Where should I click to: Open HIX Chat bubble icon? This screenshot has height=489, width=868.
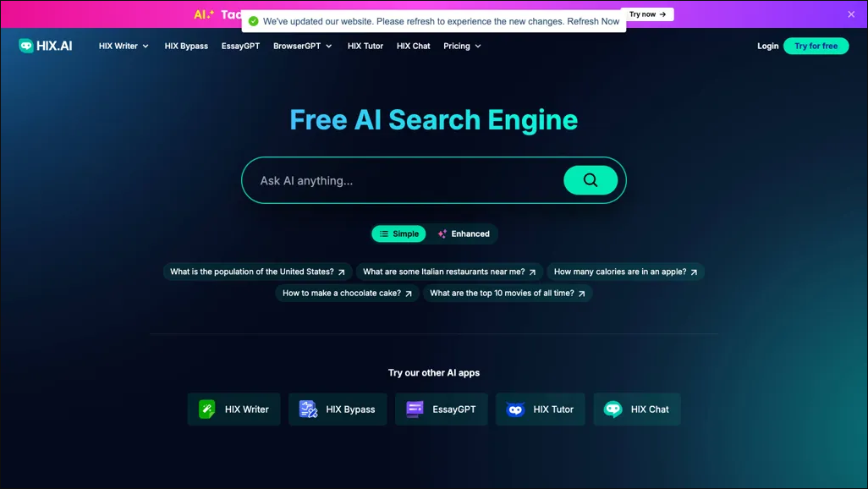(613, 409)
